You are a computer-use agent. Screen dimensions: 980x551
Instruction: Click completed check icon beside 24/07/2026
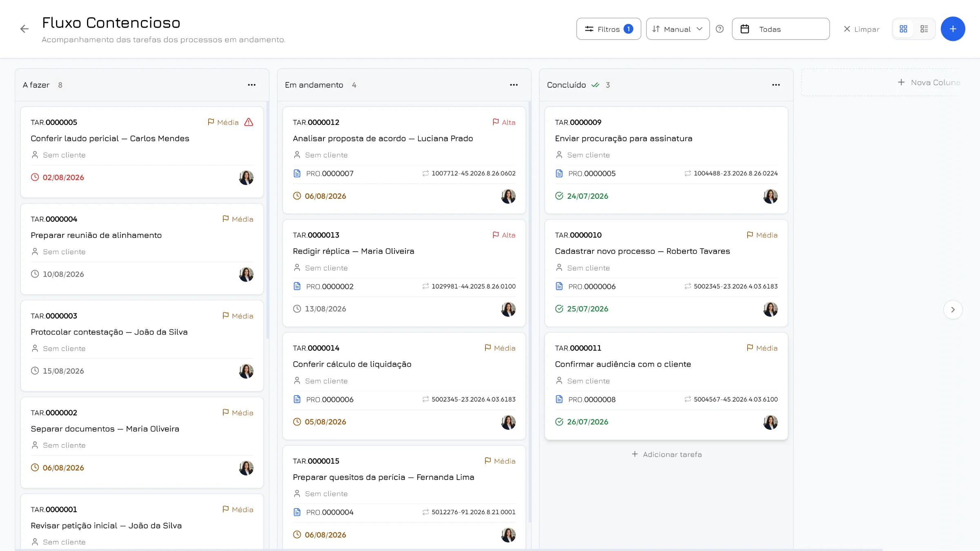pyautogui.click(x=559, y=196)
